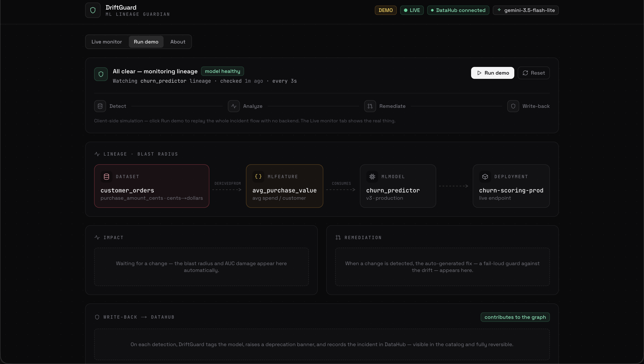
Task: Click the contributes to the graph badge
Action: click(515, 317)
